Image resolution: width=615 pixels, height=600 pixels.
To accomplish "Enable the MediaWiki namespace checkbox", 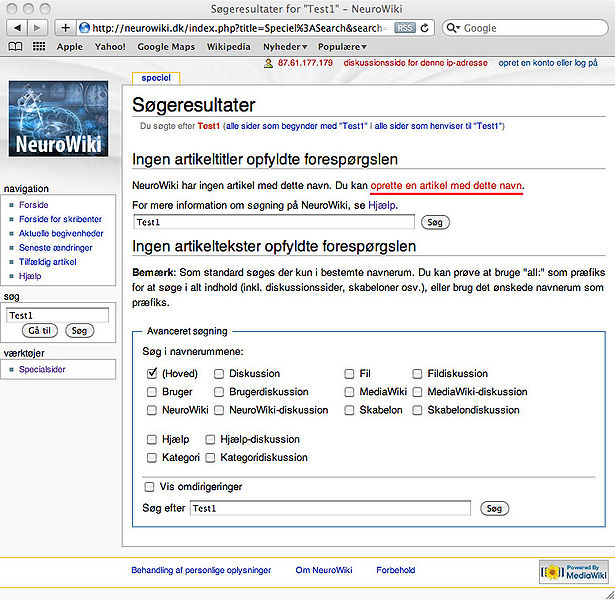I will coord(349,392).
